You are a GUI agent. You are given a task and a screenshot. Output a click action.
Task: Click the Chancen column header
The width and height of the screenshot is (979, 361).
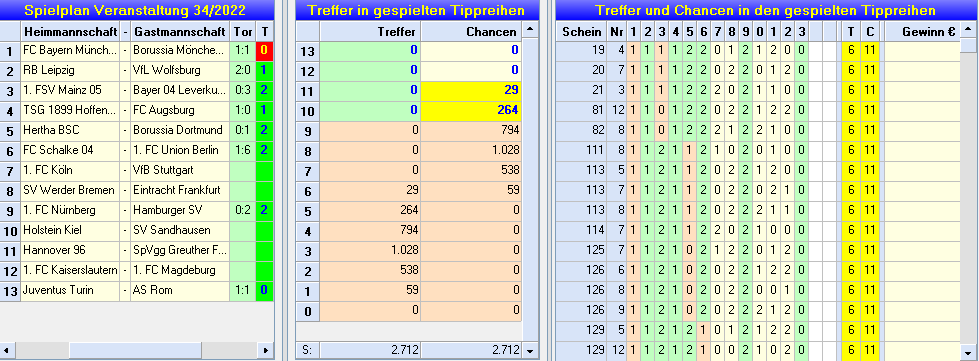pyautogui.click(x=471, y=31)
